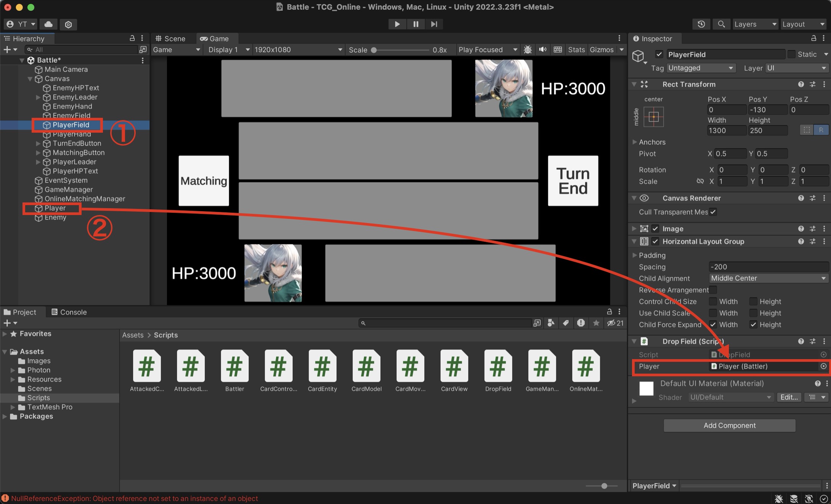
Task: Click the Stats button in Game view
Action: click(x=576, y=50)
